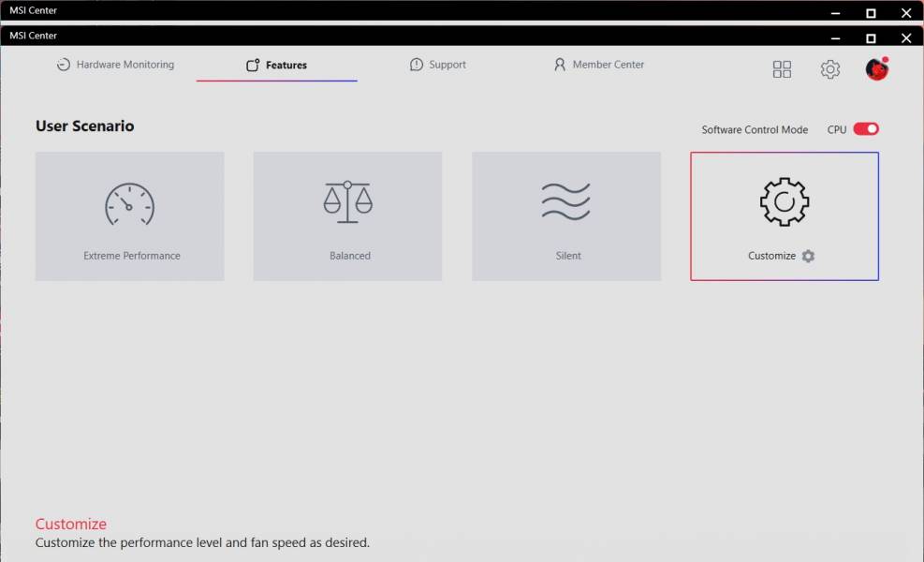This screenshot has width=924, height=562.
Task: Open the four-square apps grid icon
Action: (782, 69)
